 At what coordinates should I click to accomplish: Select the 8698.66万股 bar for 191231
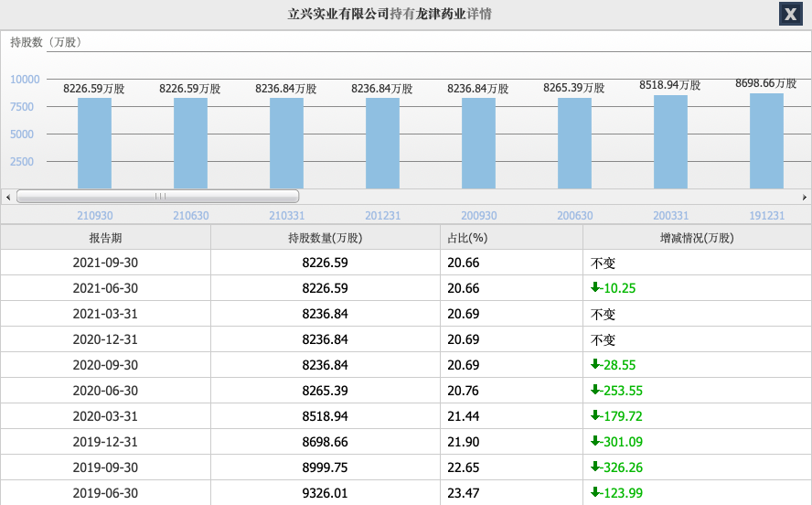(x=766, y=141)
